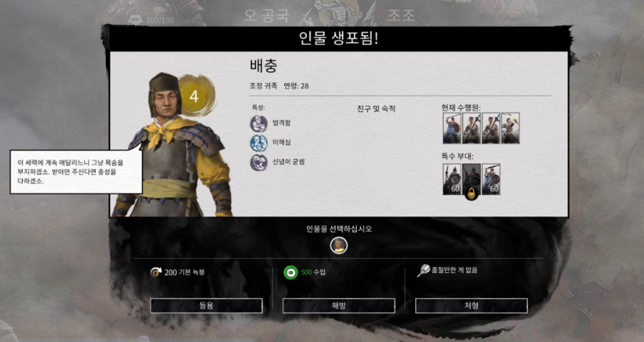Select the fourth retinue unit card

coord(511,129)
